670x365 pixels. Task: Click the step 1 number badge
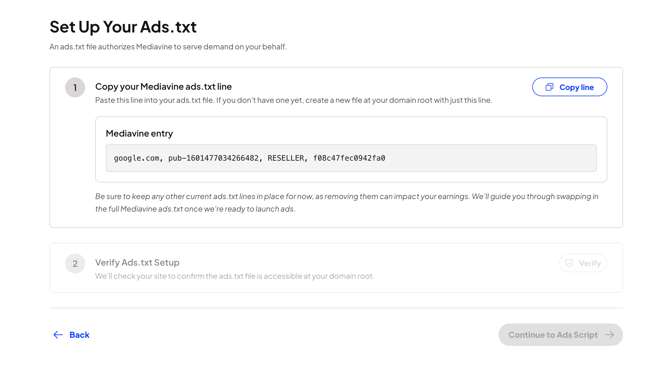pos(75,88)
